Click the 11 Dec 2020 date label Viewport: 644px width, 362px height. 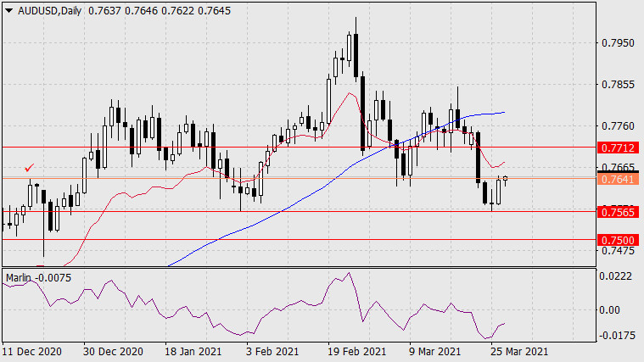pyautogui.click(x=31, y=352)
